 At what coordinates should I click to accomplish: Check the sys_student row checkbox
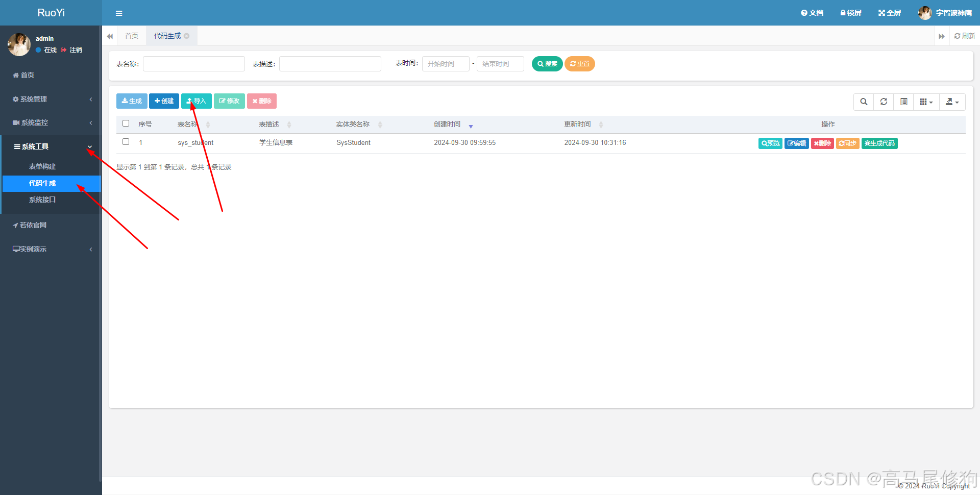click(126, 142)
